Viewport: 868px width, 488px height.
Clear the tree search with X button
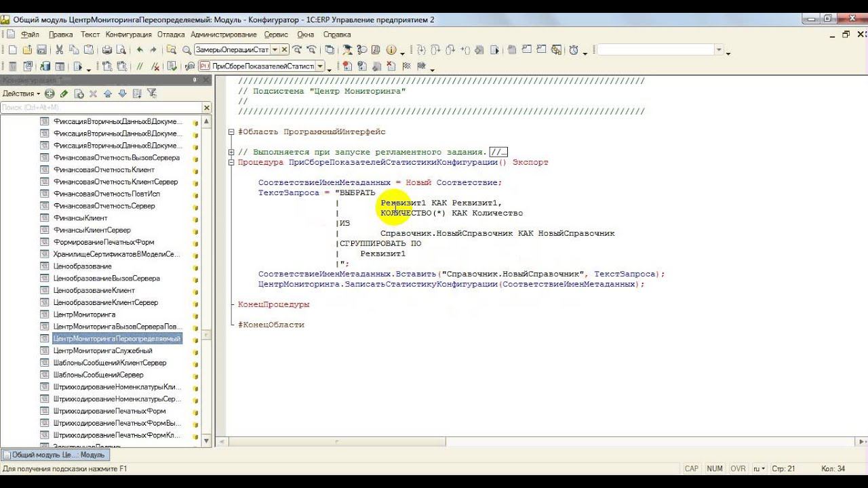[x=207, y=108]
